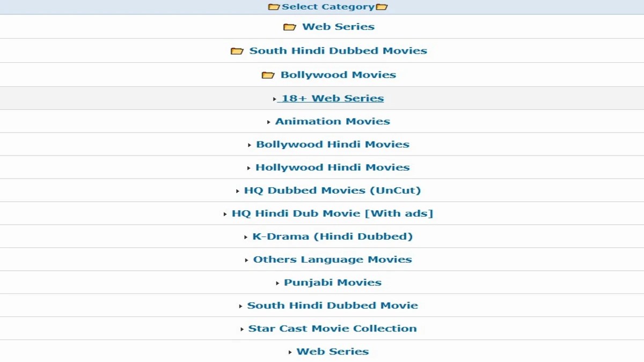This screenshot has width=644, height=362.
Task: Open the "Bollywood Movies" folder category
Action: click(x=338, y=75)
